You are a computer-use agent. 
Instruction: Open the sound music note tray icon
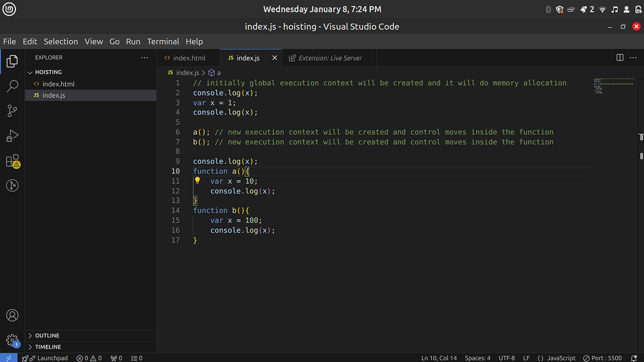pyautogui.click(x=614, y=9)
